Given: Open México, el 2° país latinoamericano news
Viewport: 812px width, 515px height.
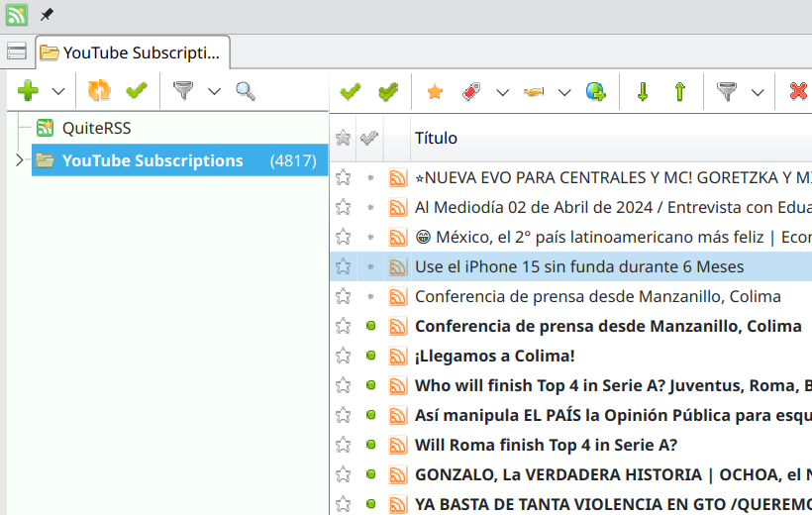Looking at the screenshot, I should point(613,237).
